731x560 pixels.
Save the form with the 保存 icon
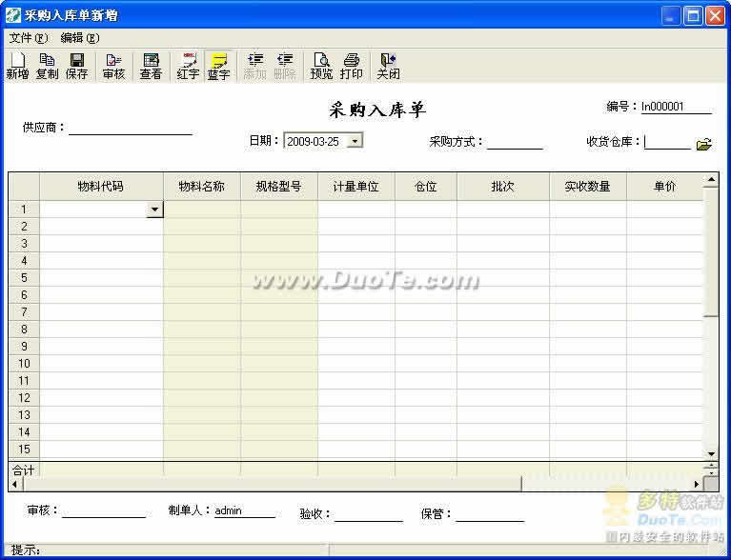point(77,66)
